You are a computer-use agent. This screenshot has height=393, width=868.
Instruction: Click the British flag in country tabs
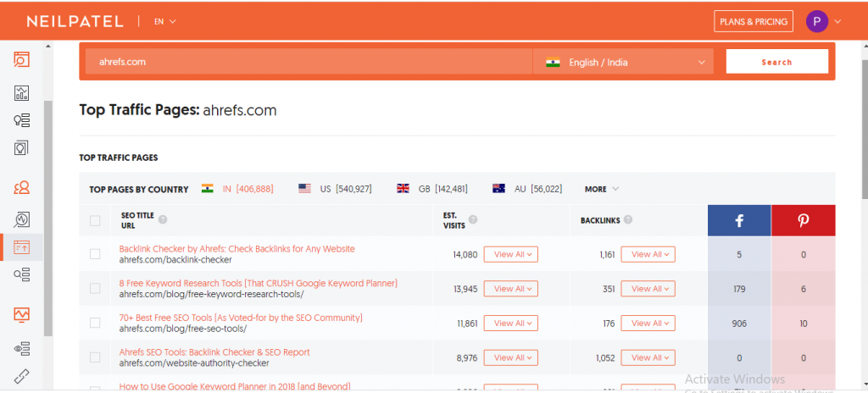[403, 189]
